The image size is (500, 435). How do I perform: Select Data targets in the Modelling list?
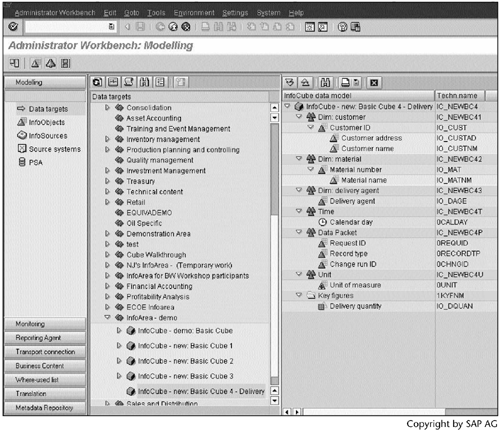(48, 109)
